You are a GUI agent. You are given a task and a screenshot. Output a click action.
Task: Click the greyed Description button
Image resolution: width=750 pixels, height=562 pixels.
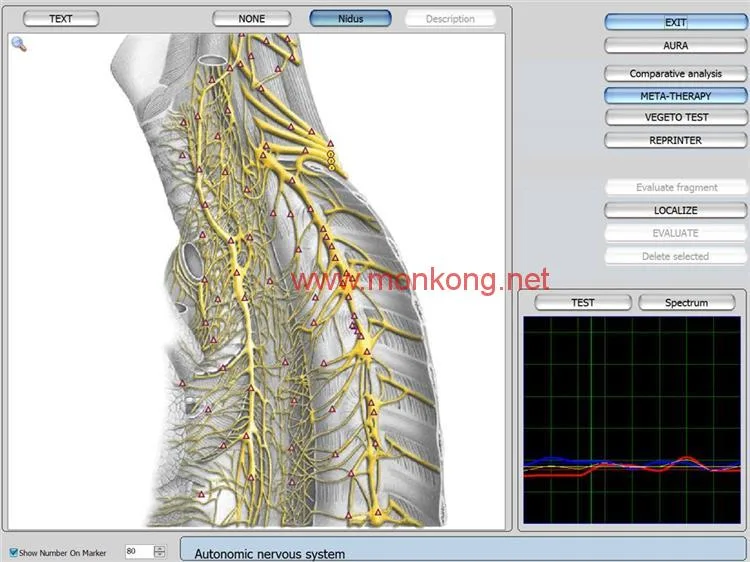point(450,19)
